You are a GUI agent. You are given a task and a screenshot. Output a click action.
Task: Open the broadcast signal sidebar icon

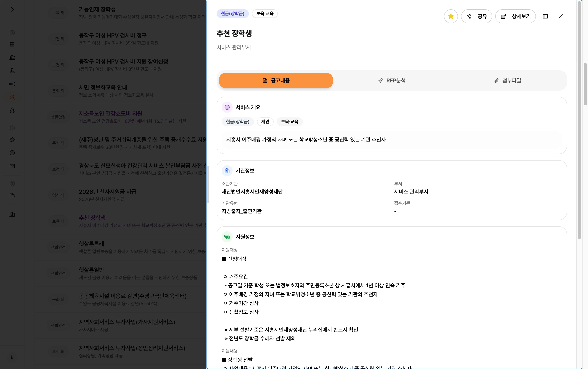[x=12, y=84]
